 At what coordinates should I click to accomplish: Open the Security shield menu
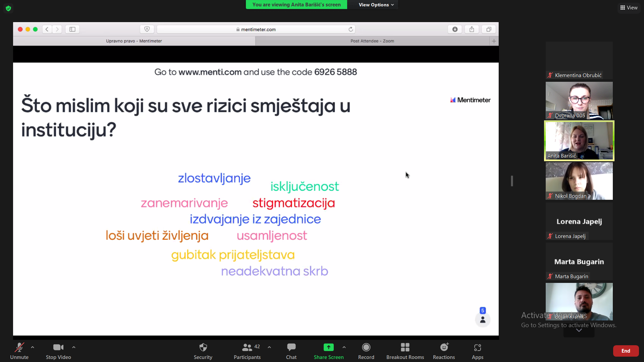pos(203,351)
